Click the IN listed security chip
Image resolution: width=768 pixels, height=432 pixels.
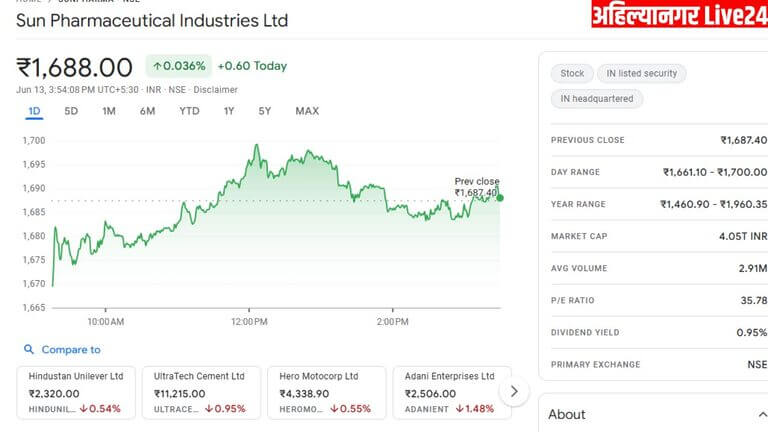[642, 73]
